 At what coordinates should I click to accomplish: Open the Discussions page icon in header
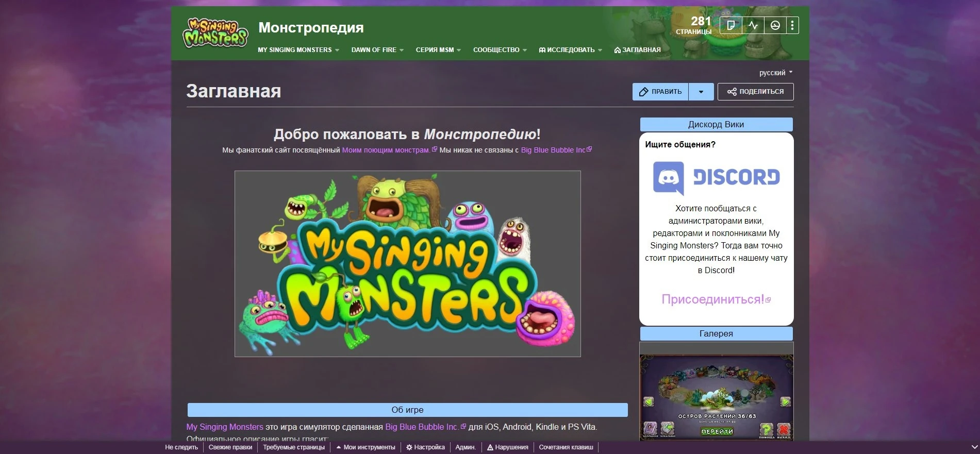pos(730,25)
